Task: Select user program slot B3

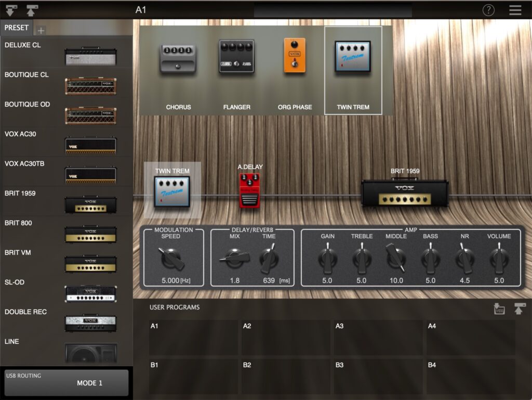Action: (x=378, y=377)
